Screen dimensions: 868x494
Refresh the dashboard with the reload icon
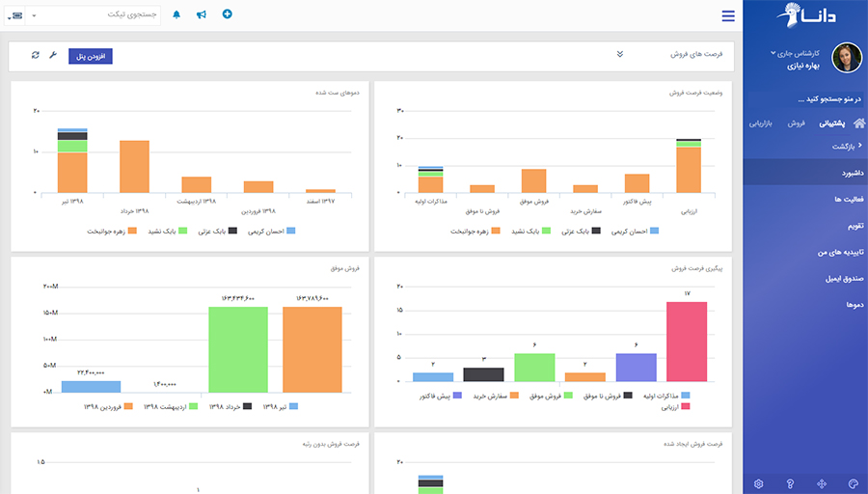tap(36, 55)
